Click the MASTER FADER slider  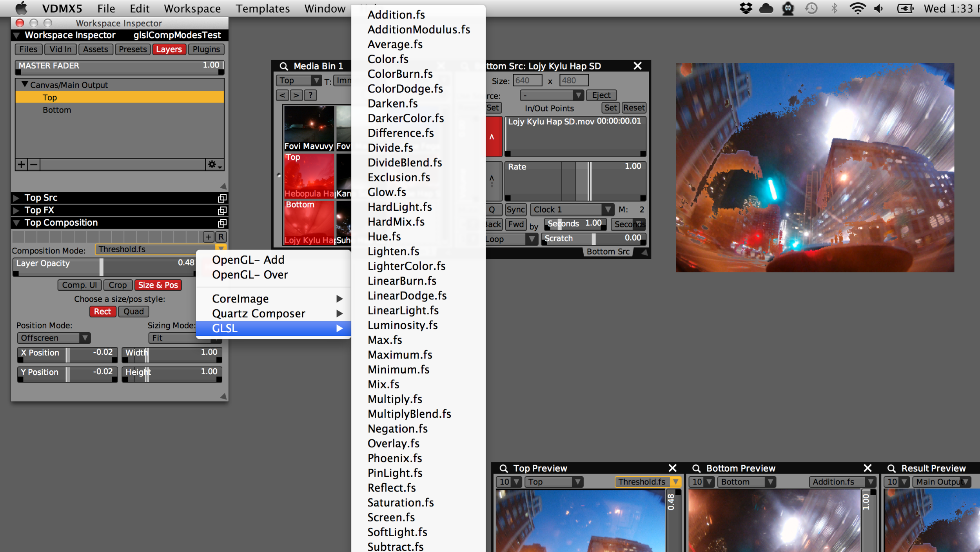[120, 67]
